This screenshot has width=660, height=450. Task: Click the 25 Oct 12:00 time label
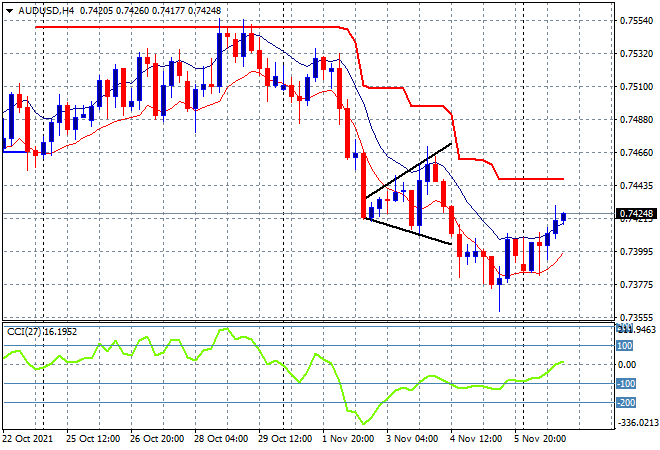tap(93, 439)
